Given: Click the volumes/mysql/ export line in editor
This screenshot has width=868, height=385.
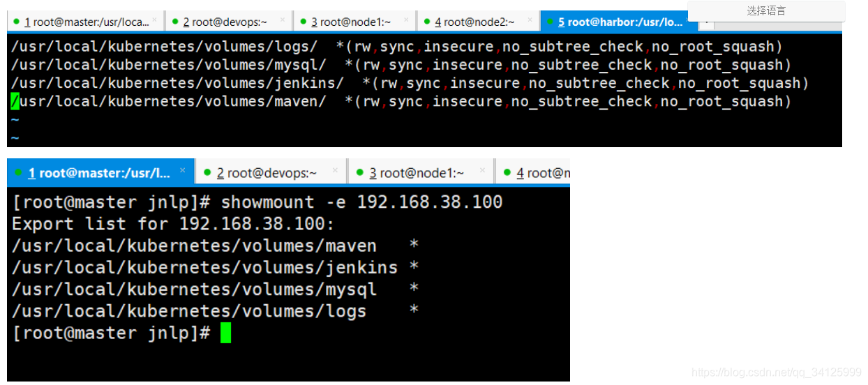Looking at the screenshot, I should pyautogui.click(x=401, y=65).
